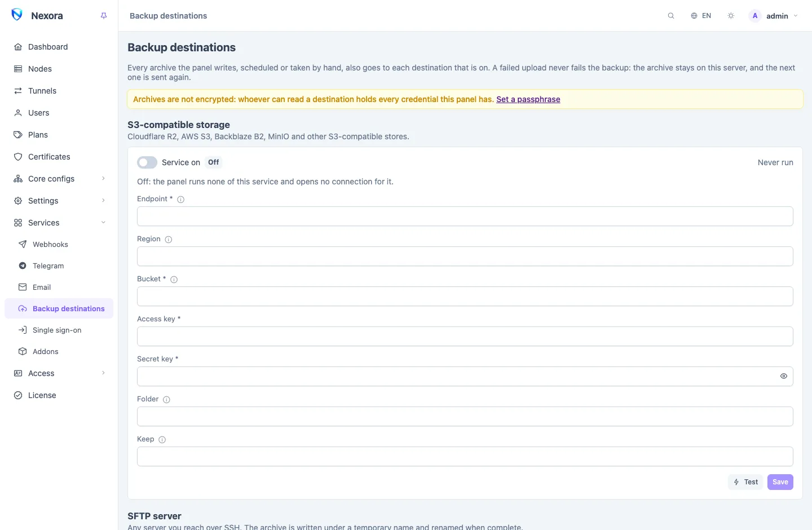
Task: Click the Region info icon
Action: point(169,239)
